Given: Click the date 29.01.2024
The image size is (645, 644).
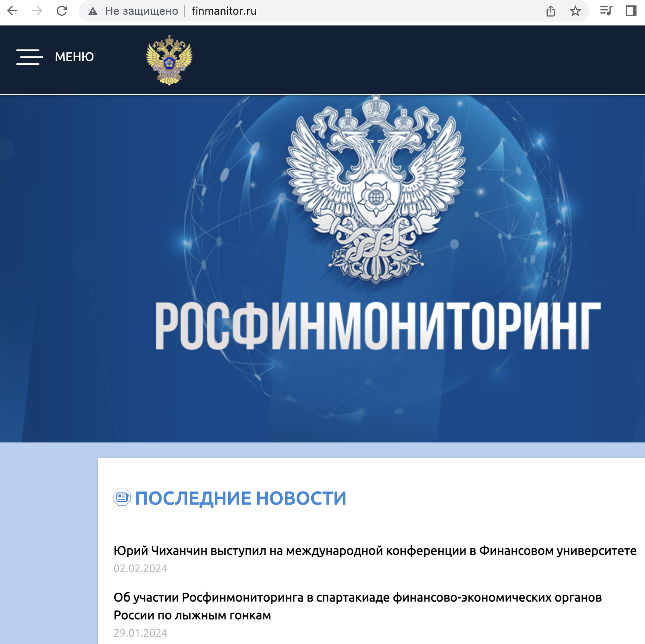Looking at the screenshot, I should (x=141, y=633).
